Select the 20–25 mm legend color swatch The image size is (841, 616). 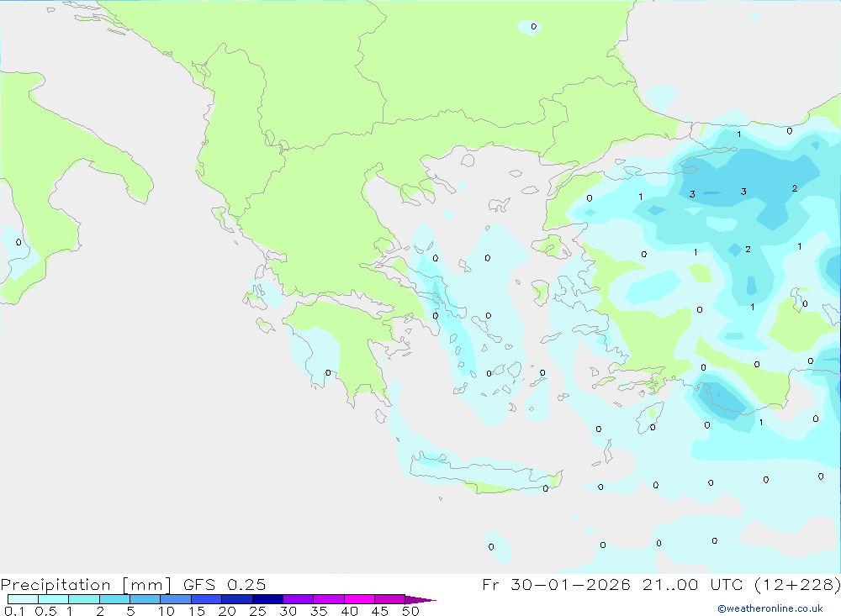pyautogui.click(x=236, y=599)
